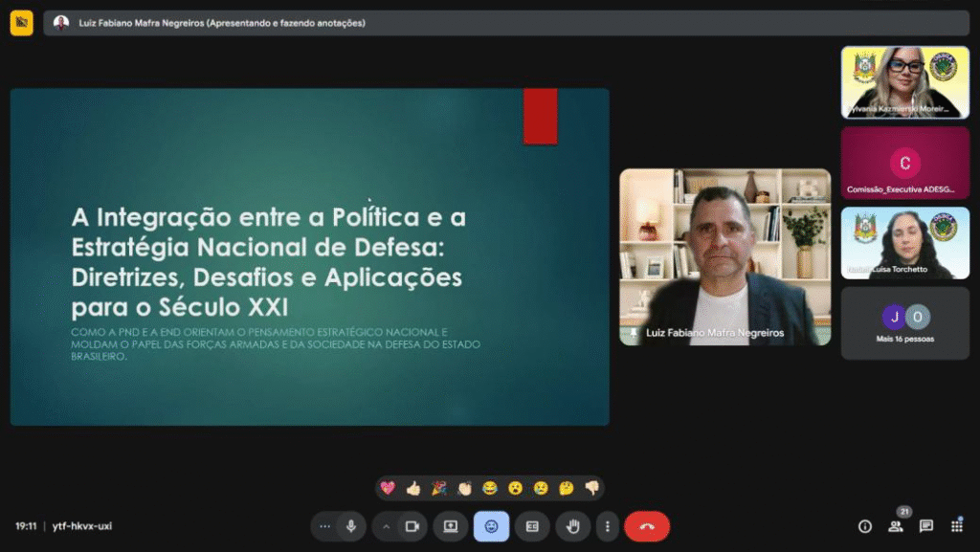Select Luiz Fabiano Mafra Negreiros video tile

point(724,256)
